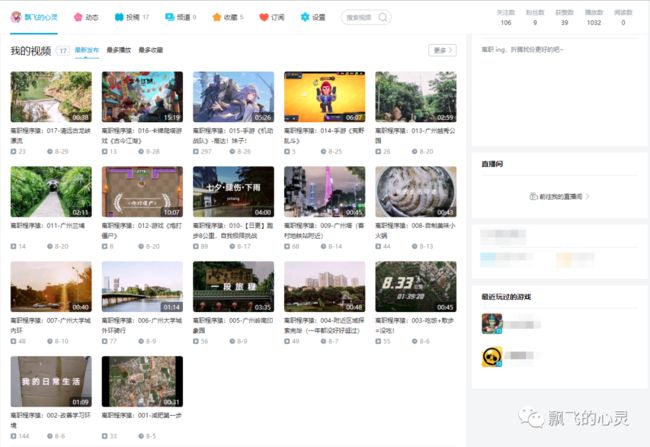Switch to the 最多播放 tab
The image size is (650, 447).
point(119,50)
